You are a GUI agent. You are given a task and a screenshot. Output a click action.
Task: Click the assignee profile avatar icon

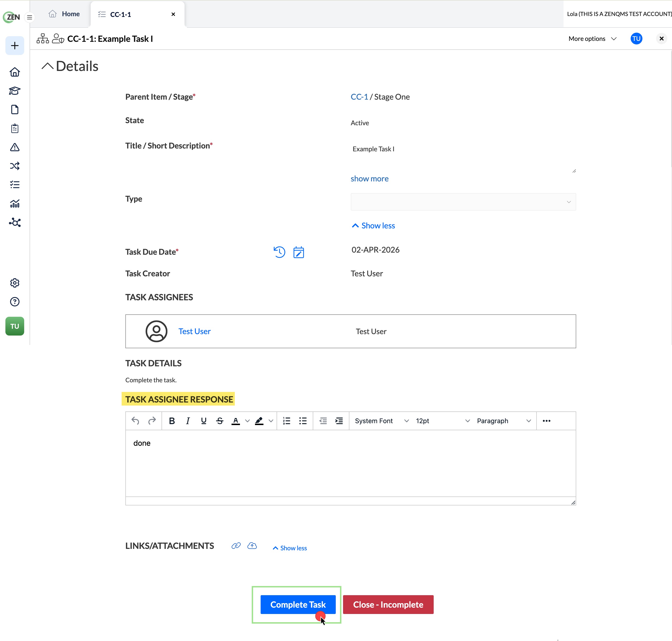pyautogui.click(x=156, y=332)
